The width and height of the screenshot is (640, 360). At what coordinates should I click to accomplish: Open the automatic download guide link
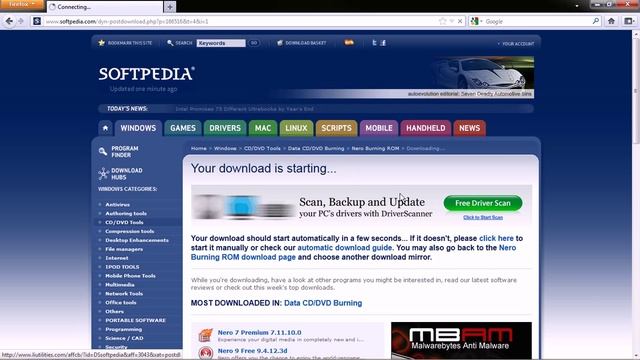click(x=344, y=248)
